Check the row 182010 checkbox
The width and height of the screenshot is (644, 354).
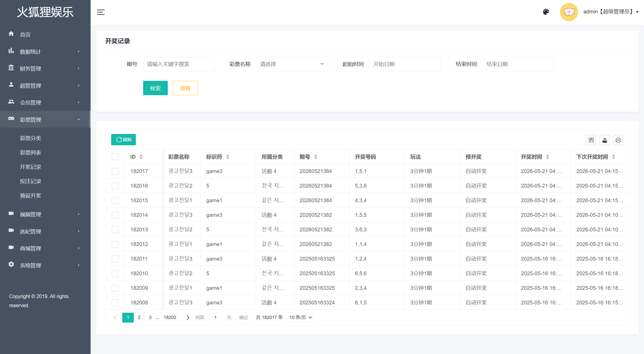pyautogui.click(x=115, y=274)
